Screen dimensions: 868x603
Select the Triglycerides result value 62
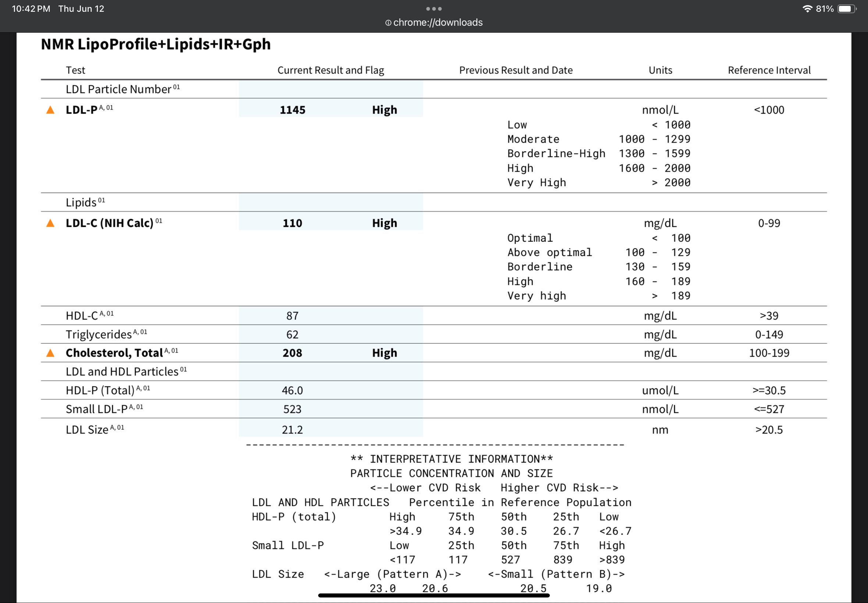[x=292, y=335]
